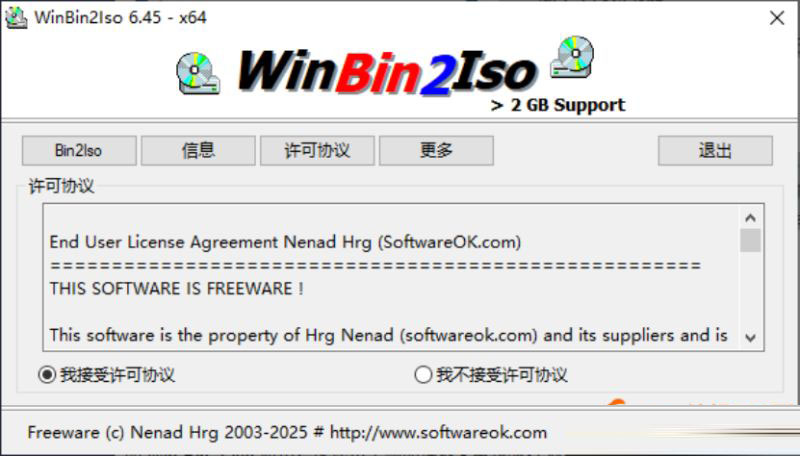Click the license scrollbar thumb
The height and width of the screenshot is (456, 800).
(750, 240)
